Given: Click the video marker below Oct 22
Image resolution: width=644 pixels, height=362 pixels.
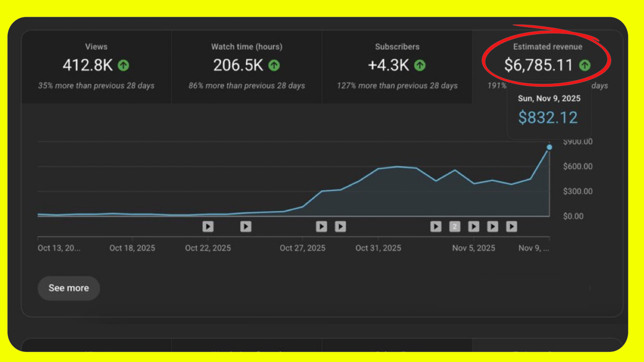Looking at the screenshot, I should point(208,227).
